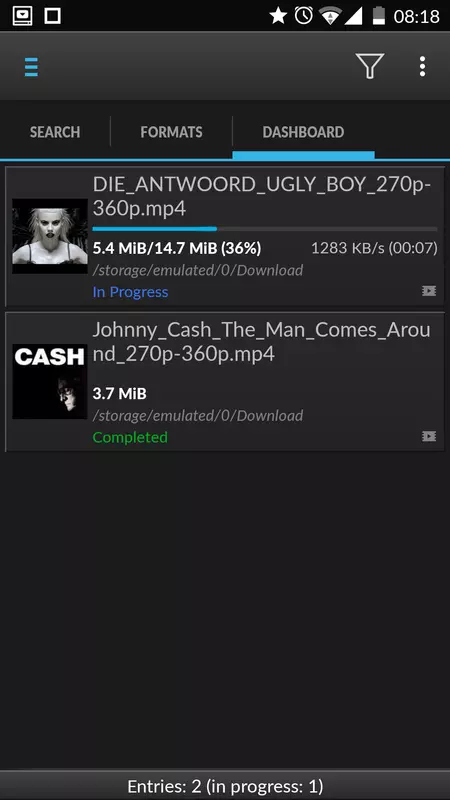Viewport: 450px width, 800px height.
Task: Tap the star icon in status bar
Action: 278,16
